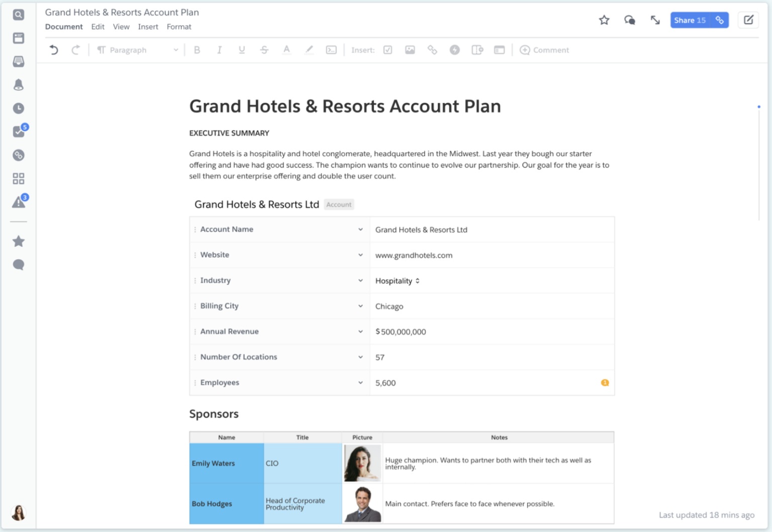Open the Insert menu
The image size is (772, 532).
(148, 27)
